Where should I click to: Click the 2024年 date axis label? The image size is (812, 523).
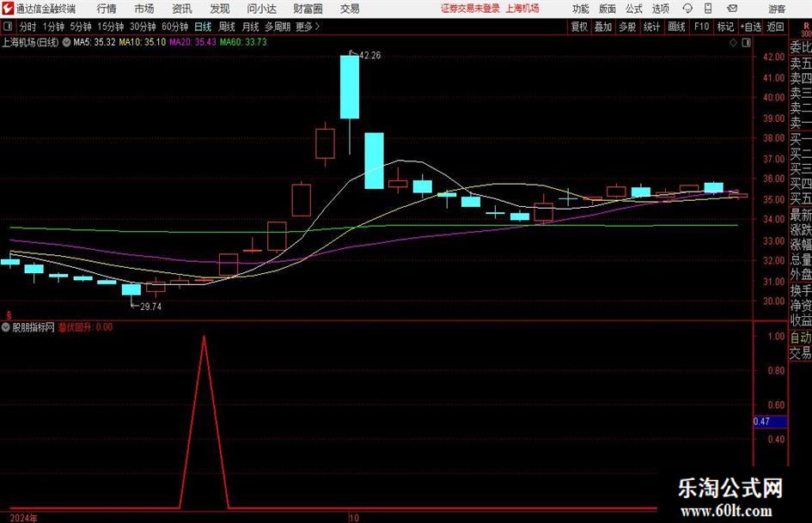(x=24, y=518)
